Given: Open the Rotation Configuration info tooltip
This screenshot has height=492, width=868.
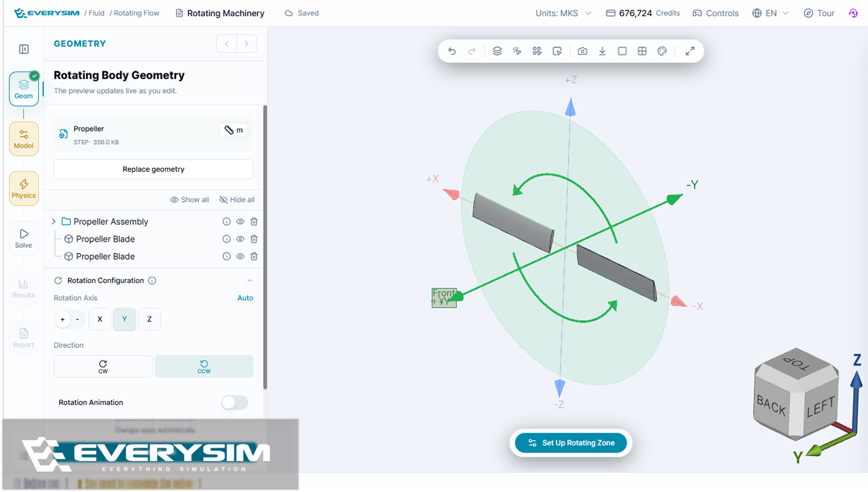Looking at the screenshot, I should pos(152,281).
